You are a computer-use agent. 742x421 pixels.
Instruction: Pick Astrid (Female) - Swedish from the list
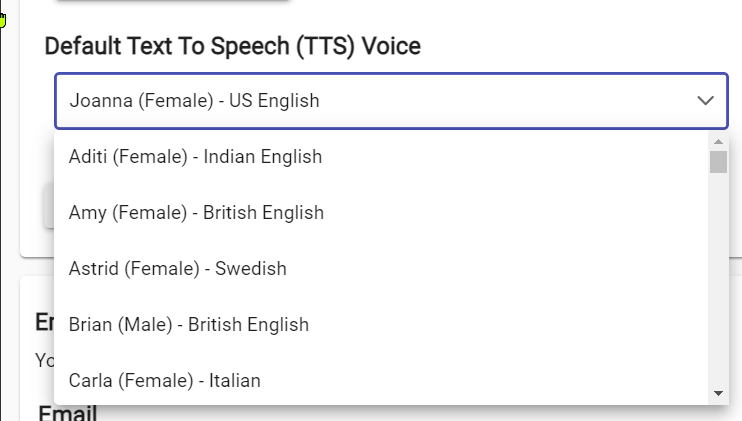pos(177,269)
